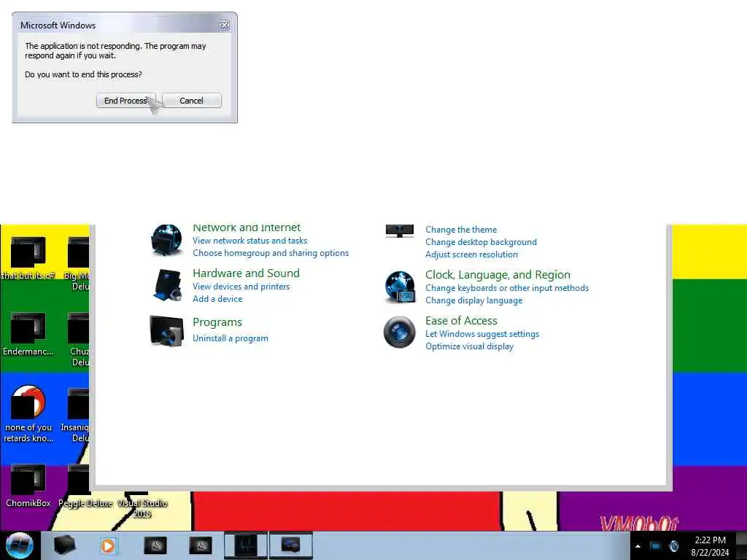
Task: Open the Hardware and Sound icon
Action: 167,285
